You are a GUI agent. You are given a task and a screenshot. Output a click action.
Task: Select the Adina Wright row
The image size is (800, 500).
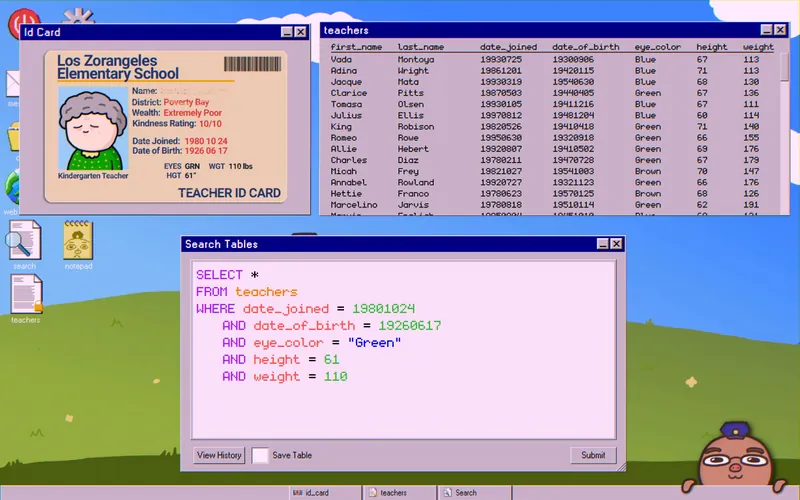point(552,70)
